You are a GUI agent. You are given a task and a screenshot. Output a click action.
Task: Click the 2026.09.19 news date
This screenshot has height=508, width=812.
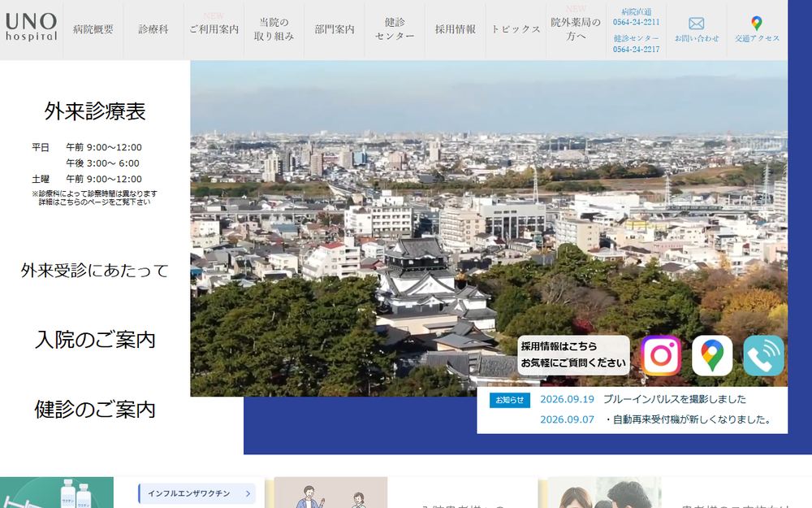pos(567,399)
